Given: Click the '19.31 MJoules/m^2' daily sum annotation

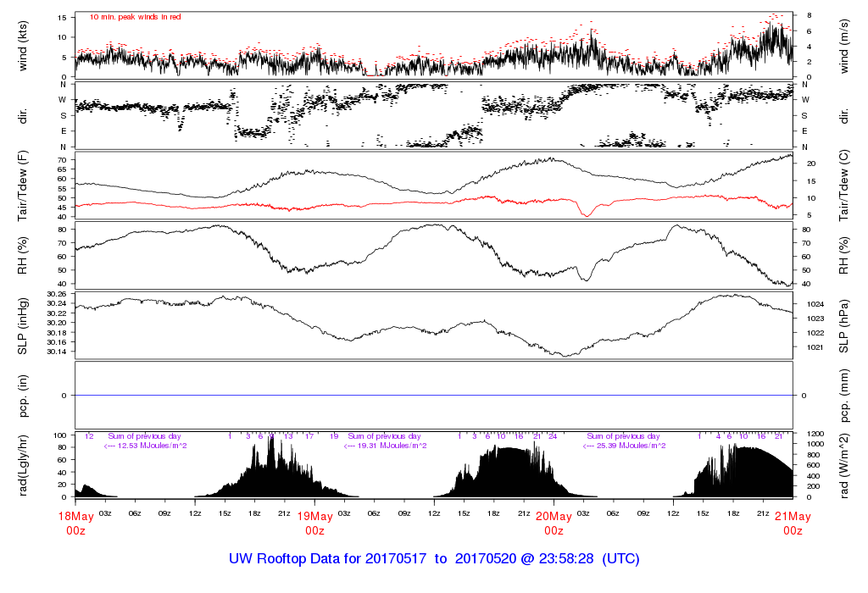Looking at the screenshot, I should coord(386,446).
